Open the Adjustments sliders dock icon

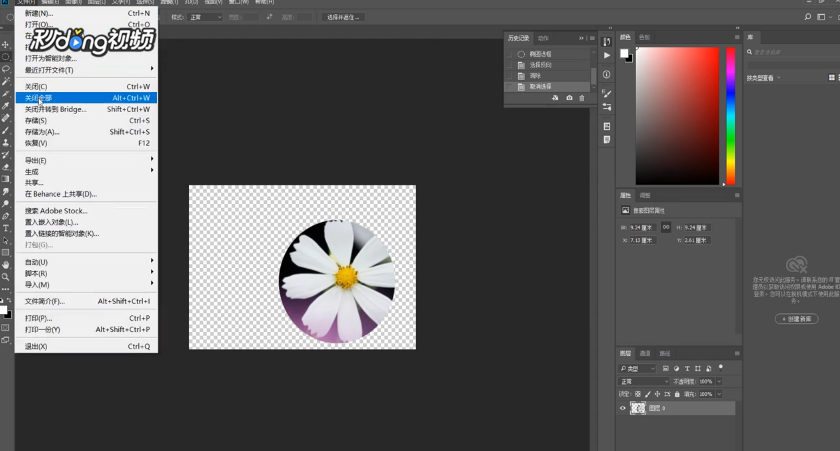[606, 107]
